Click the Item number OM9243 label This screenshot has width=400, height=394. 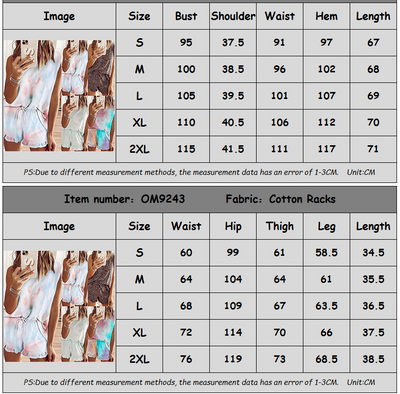coord(124,199)
